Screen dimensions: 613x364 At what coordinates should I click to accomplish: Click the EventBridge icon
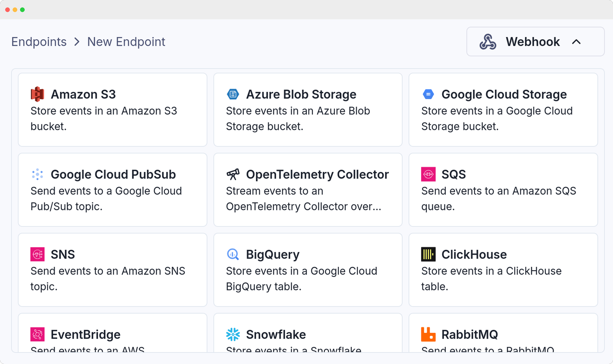click(37, 334)
